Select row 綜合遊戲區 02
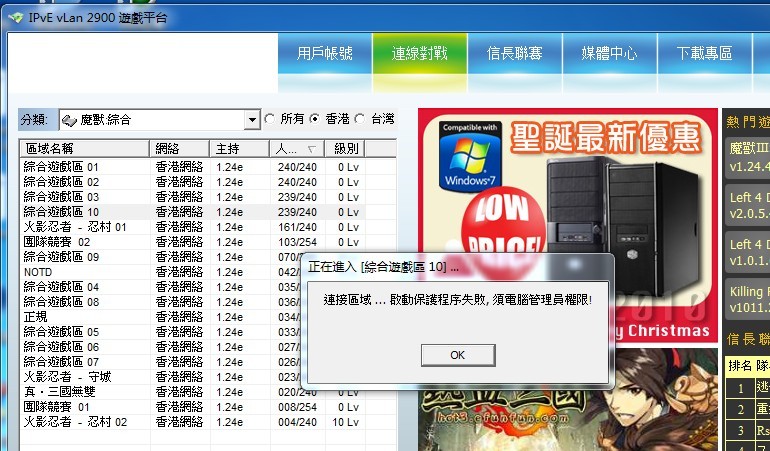 coord(192,182)
